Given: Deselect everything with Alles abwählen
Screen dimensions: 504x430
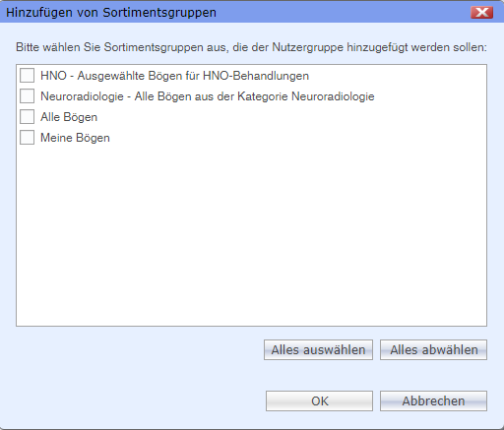Looking at the screenshot, I should [433, 350].
